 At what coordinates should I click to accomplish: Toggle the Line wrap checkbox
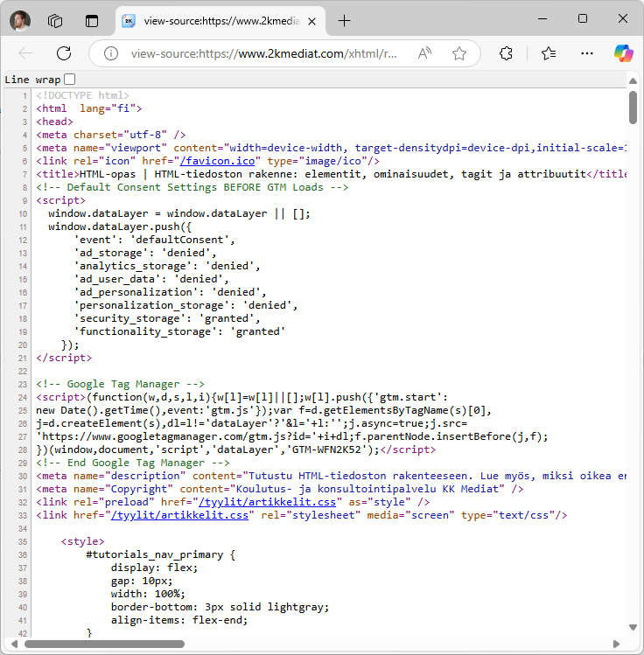click(x=70, y=79)
